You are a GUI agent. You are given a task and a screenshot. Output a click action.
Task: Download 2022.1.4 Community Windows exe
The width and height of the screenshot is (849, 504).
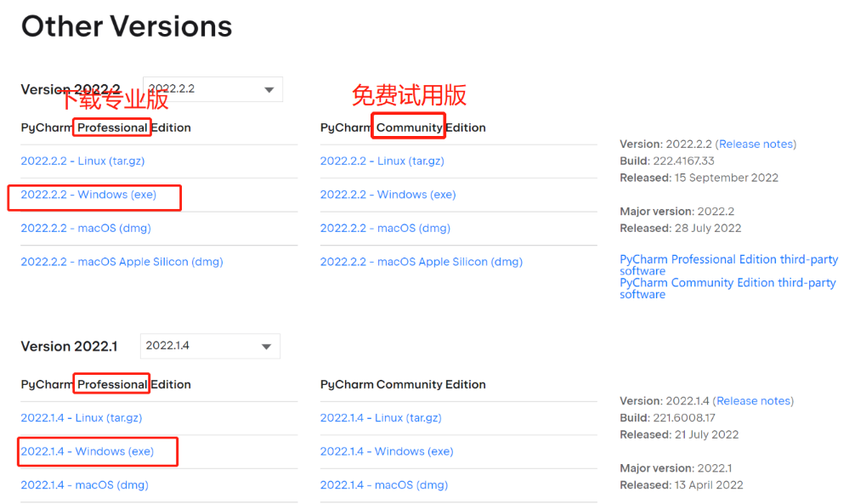[387, 451]
